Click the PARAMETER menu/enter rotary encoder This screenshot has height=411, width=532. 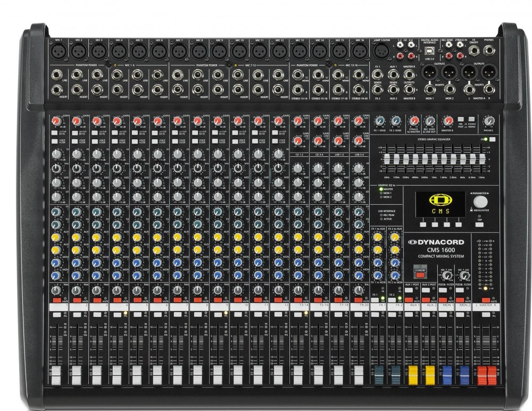coord(480,202)
